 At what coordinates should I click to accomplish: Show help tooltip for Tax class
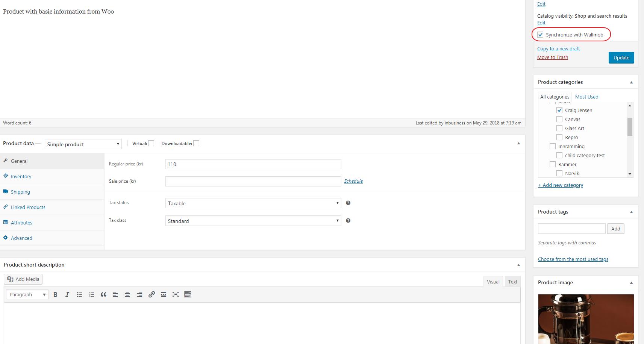[x=348, y=221]
